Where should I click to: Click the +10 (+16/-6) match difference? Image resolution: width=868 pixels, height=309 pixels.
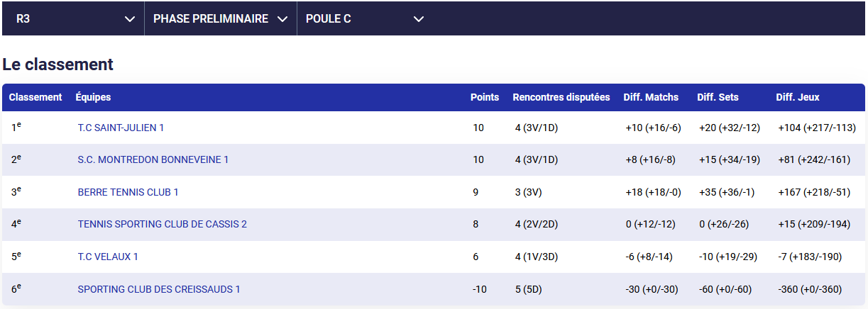click(x=653, y=128)
